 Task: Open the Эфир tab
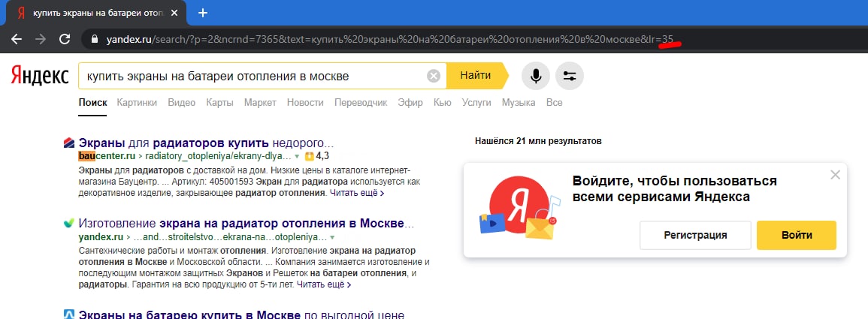click(410, 103)
